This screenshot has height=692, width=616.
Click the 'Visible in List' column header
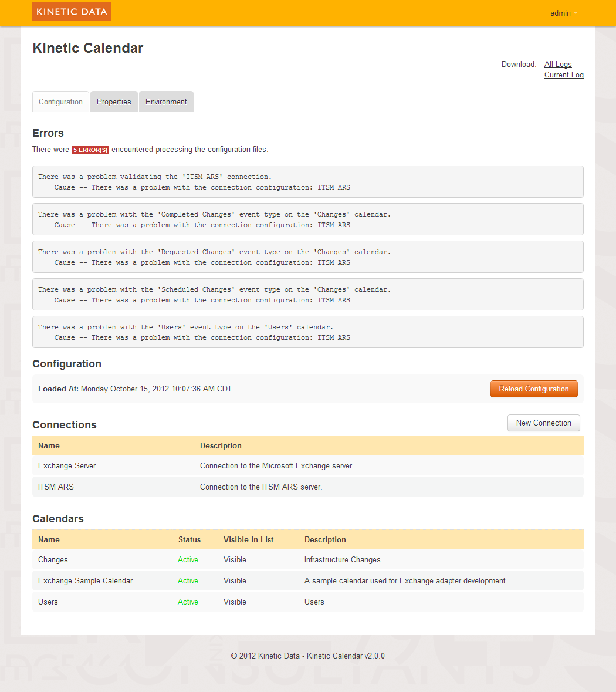click(x=248, y=540)
